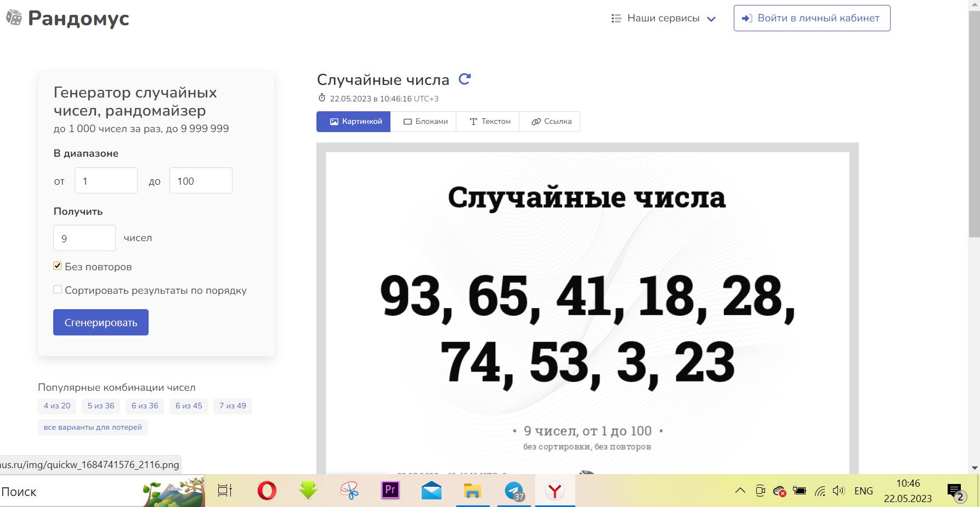Launch Adobe Premiere Pro from taskbar
This screenshot has height=507, width=980.
tap(390, 491)
